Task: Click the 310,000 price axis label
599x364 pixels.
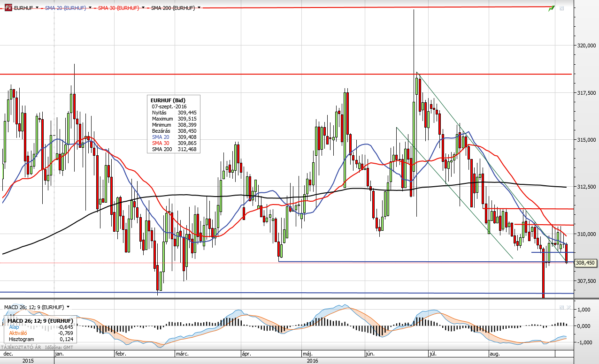Action: coord(586,234)
